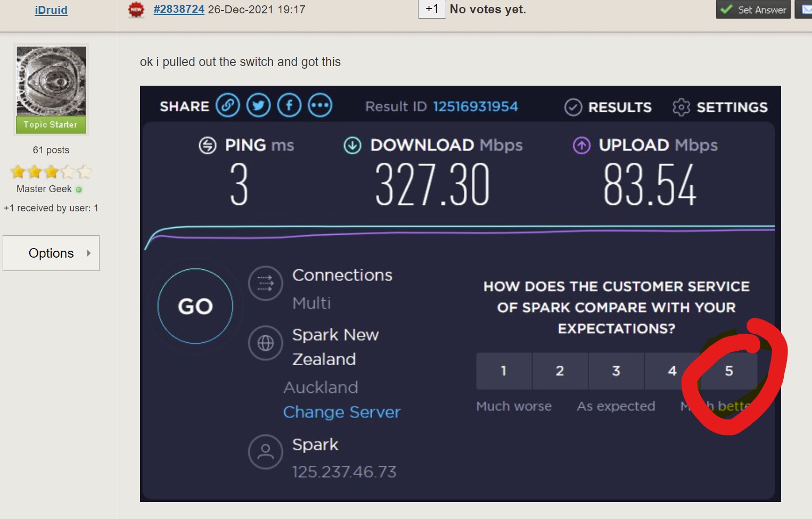Click the globe server icon

pyautogui.click(x=265, y=343)
